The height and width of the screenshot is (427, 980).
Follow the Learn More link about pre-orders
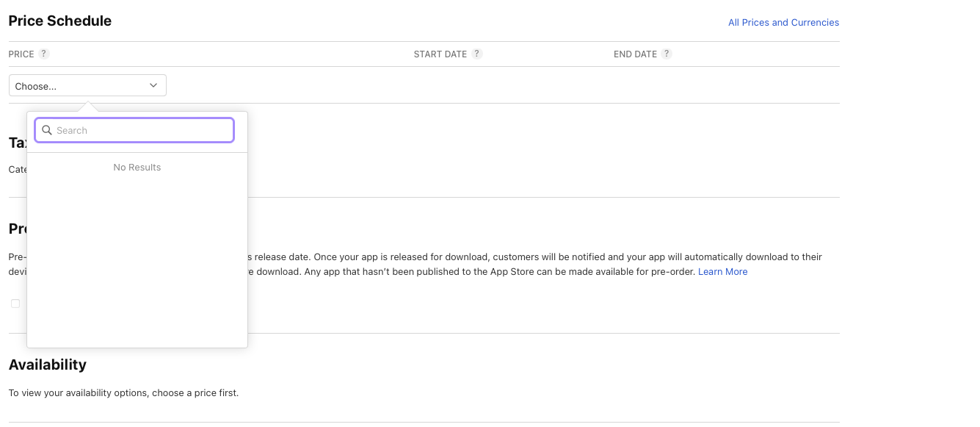point(722,272)
